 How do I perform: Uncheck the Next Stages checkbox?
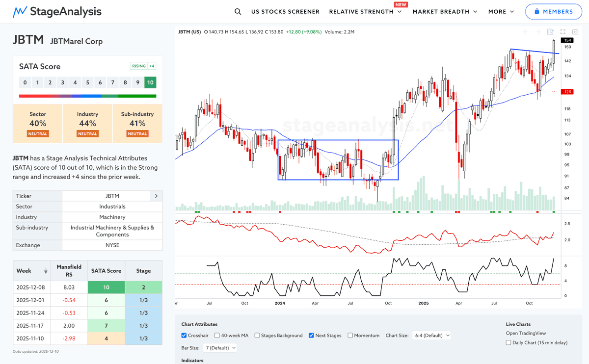click(312, 336)
